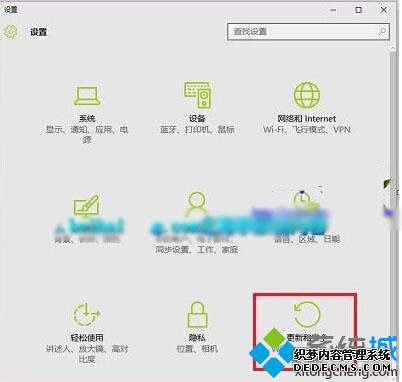This screenshot has width=402, height=382.
Task: Click the 网络和 Internet label
Action: (x=307, y=119)
